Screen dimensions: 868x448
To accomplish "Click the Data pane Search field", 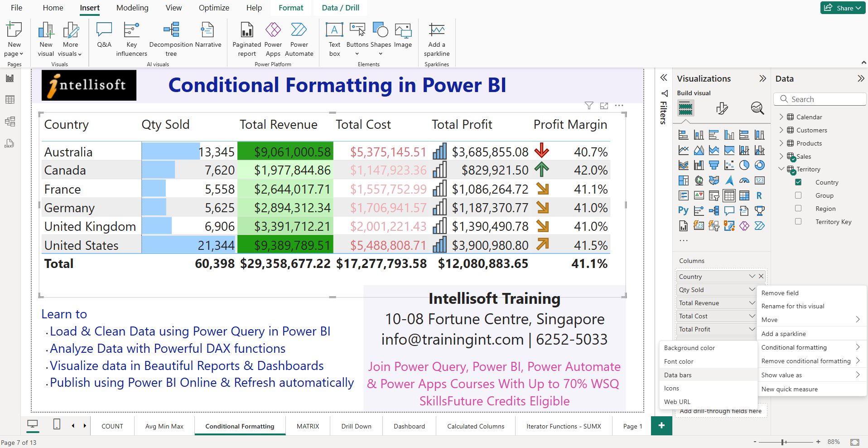I will pos(820,99).
